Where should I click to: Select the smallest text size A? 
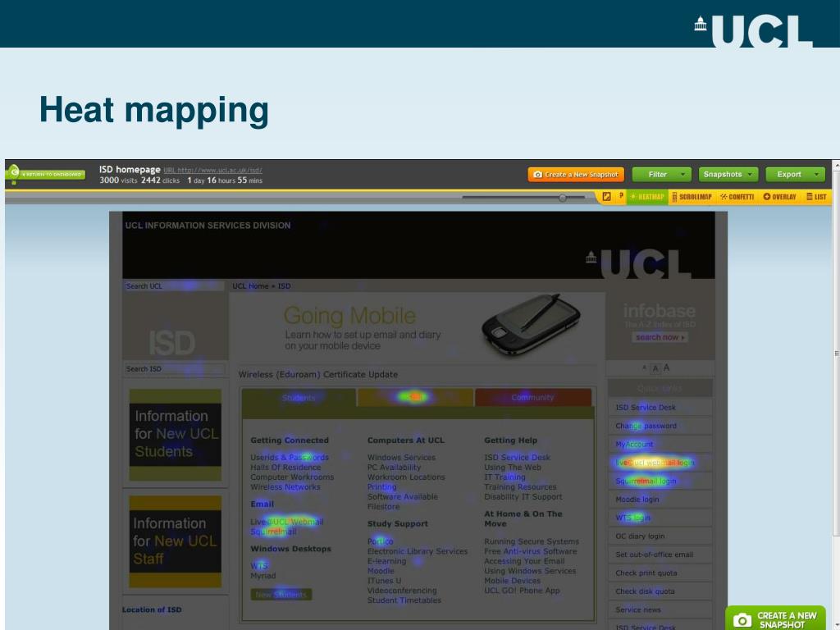coord(644,367)
